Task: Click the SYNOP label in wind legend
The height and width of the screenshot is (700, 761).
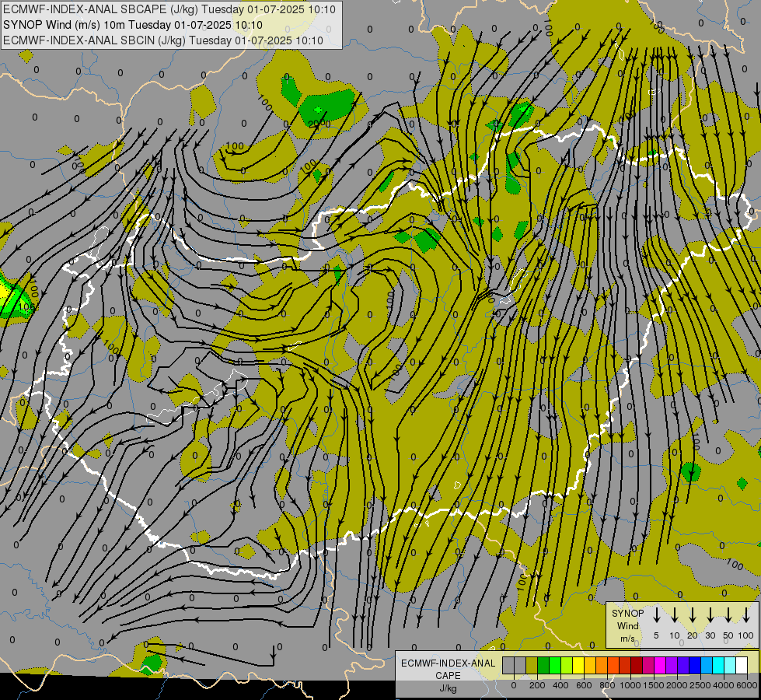Action: [628, 613]
